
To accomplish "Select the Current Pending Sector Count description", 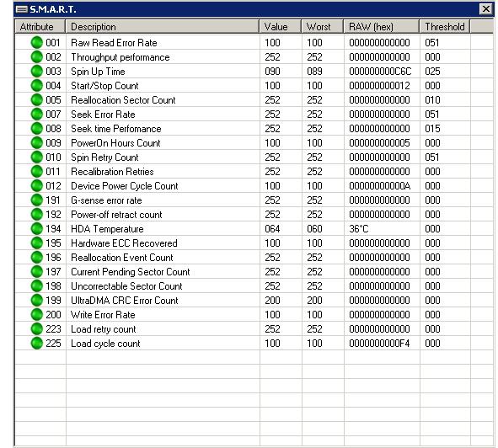I will pos(131,272).
